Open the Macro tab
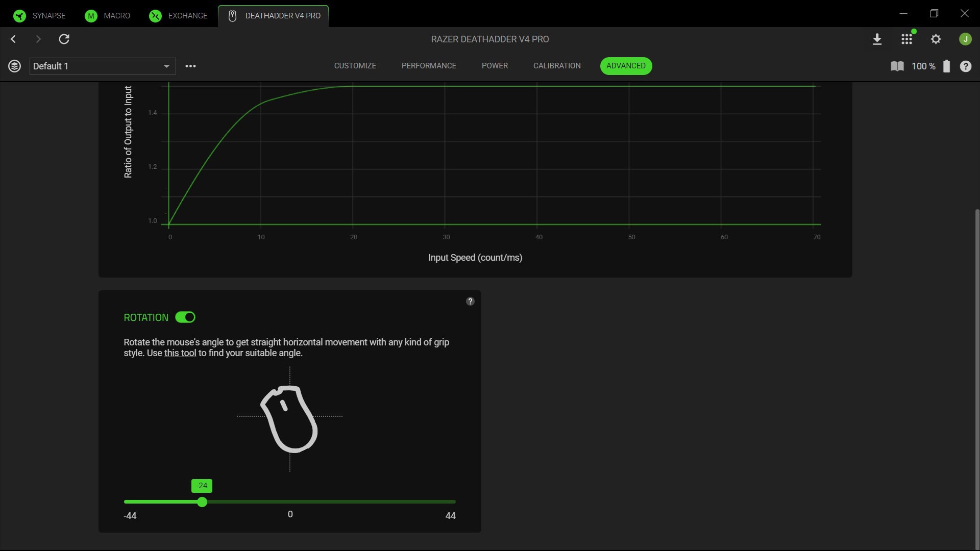The height and width of the screenshot is (551, 980). pos(107,16)
